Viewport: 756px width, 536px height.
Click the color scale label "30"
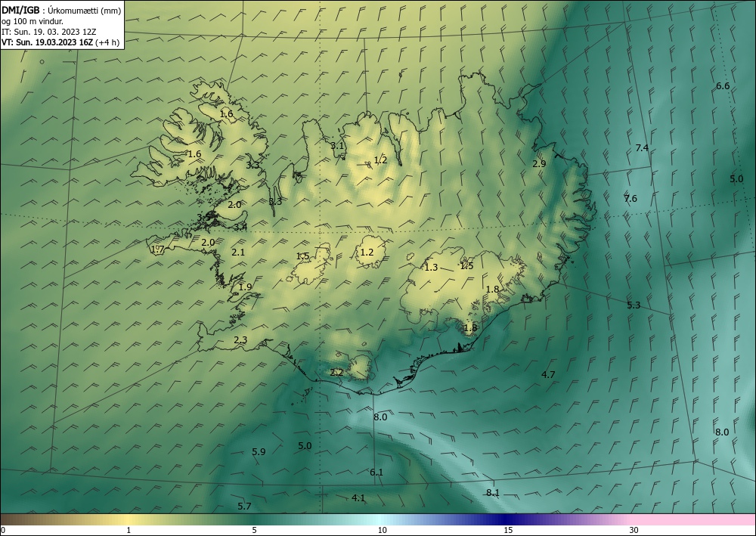click(x=634, y=531)
